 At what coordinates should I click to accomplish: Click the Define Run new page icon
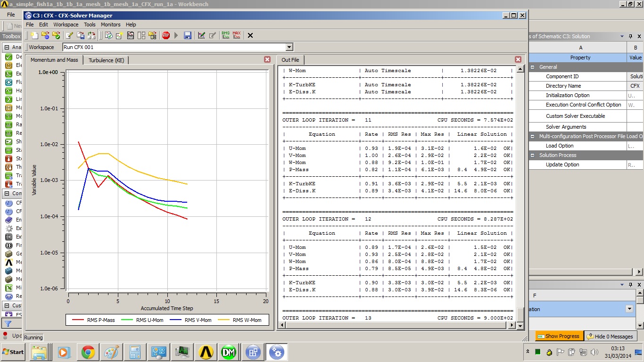pos(34,35)
